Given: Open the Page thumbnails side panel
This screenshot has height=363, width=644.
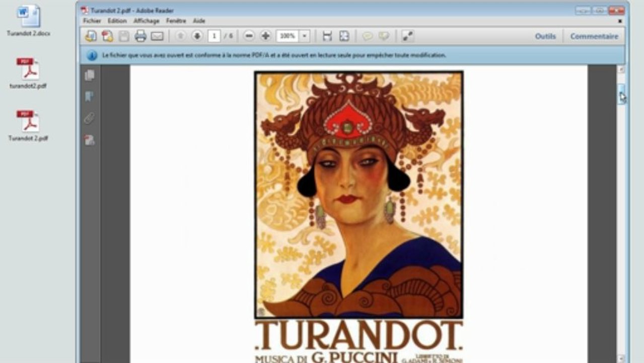Looking at the screenshot, I should coord(90,75).
